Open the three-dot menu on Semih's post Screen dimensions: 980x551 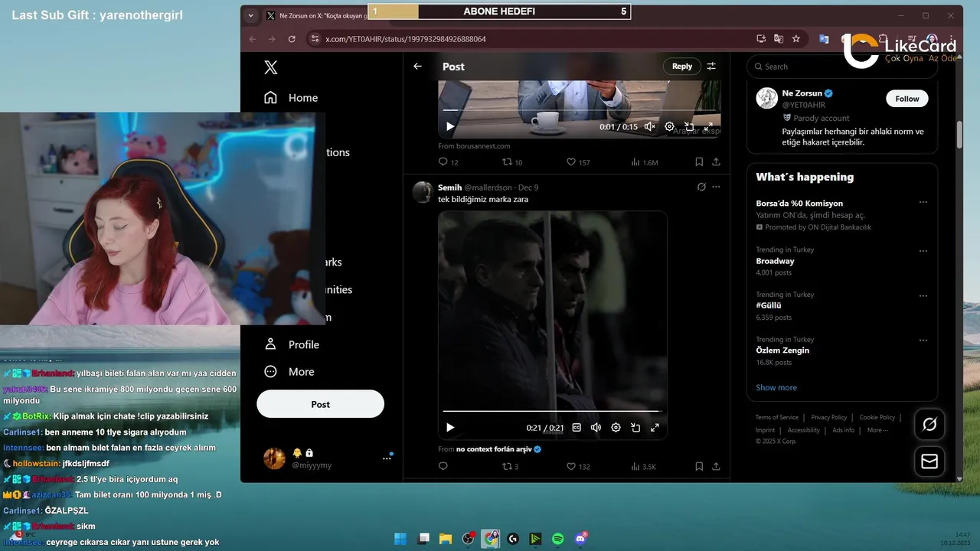(x=716, y=187)
